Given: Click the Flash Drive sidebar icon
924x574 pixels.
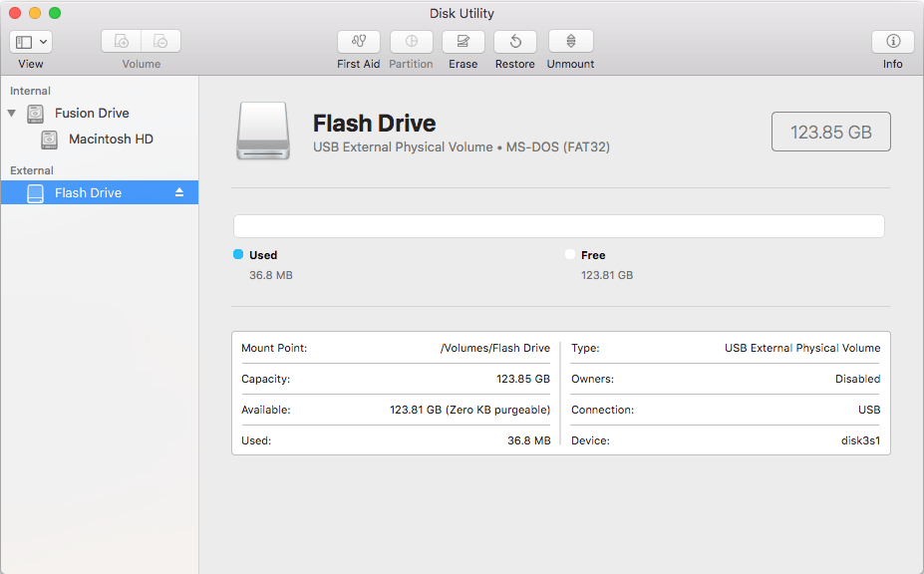Looking at the screenshot, I should pos(35,193).
